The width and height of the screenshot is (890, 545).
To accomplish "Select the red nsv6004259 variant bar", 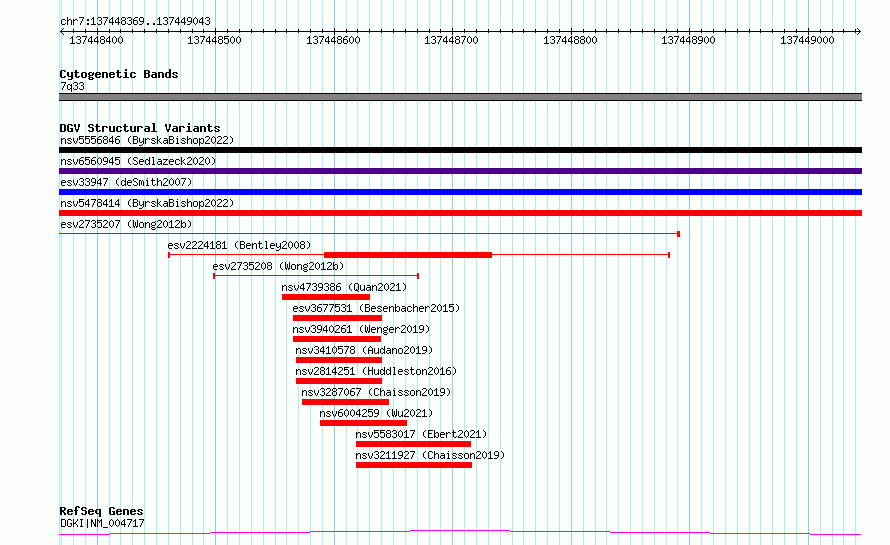I will [x=363, y=423].
